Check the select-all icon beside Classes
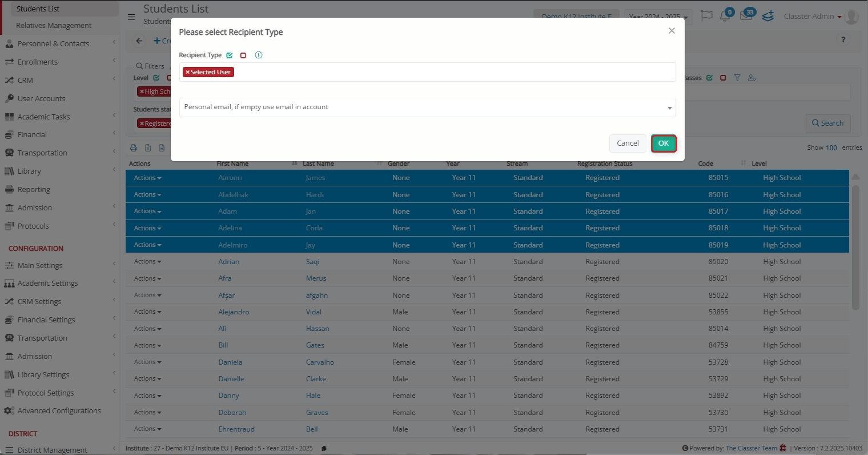868x455 pixels. (709, 78)
